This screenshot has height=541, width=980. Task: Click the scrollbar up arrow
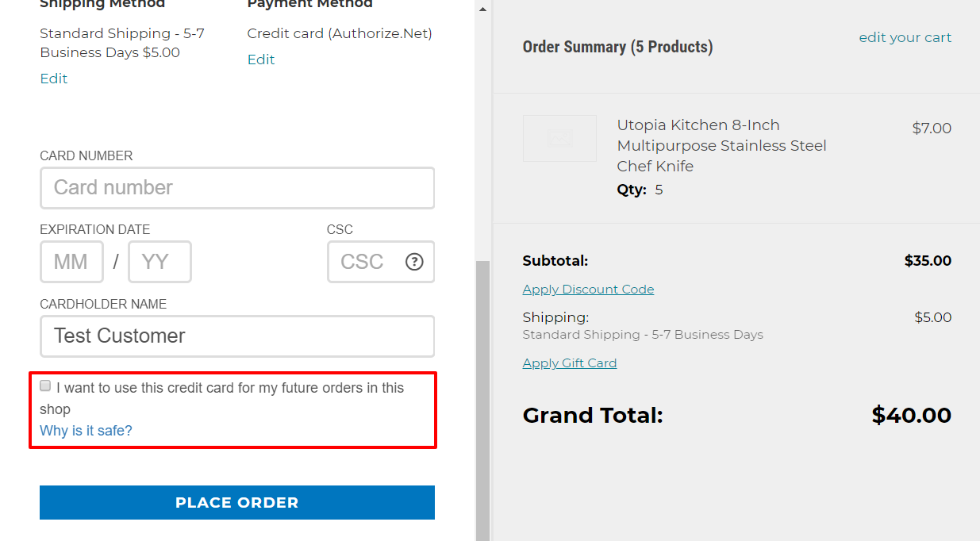pyautogui.click(x=482, y=10)
